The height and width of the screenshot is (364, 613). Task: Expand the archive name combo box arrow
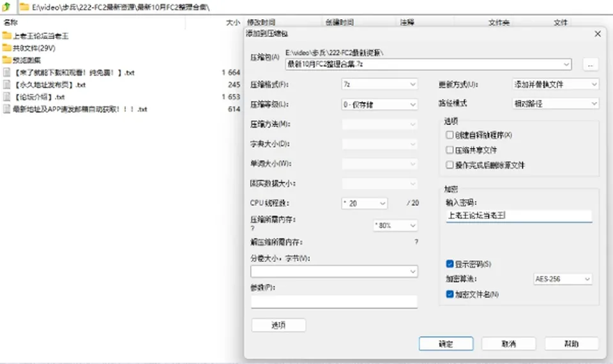[566, 64]
